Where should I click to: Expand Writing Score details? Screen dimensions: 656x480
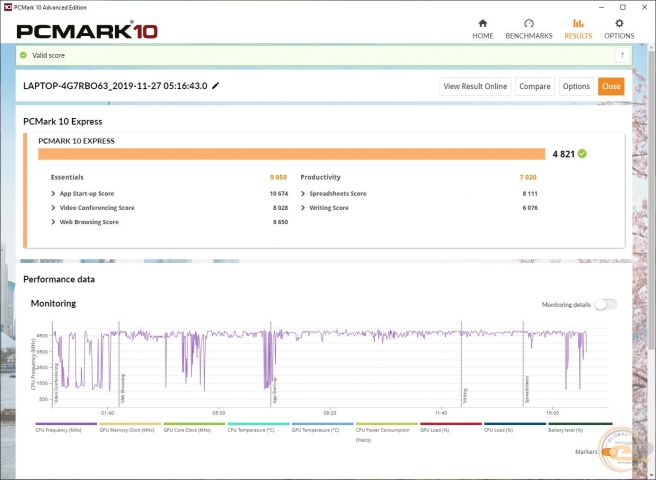[303, 208]
